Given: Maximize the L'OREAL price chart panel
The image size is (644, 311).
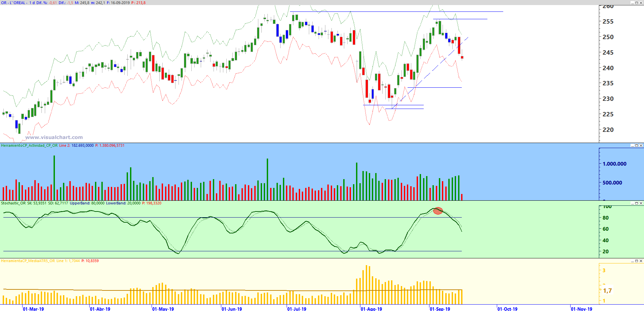Looking at the screenshot, I should [637, 3].
